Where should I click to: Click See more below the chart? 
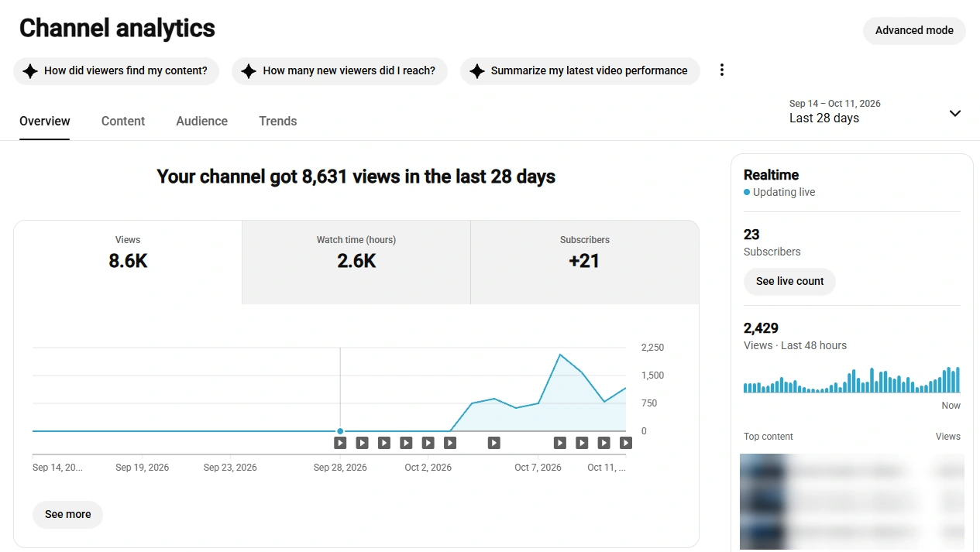click(67, 514)
